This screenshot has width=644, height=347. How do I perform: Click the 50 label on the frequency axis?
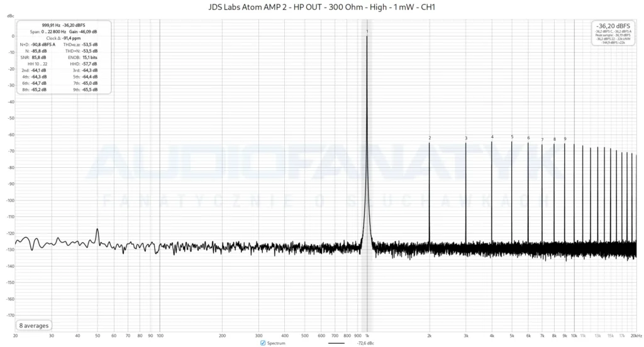point(97,336)
